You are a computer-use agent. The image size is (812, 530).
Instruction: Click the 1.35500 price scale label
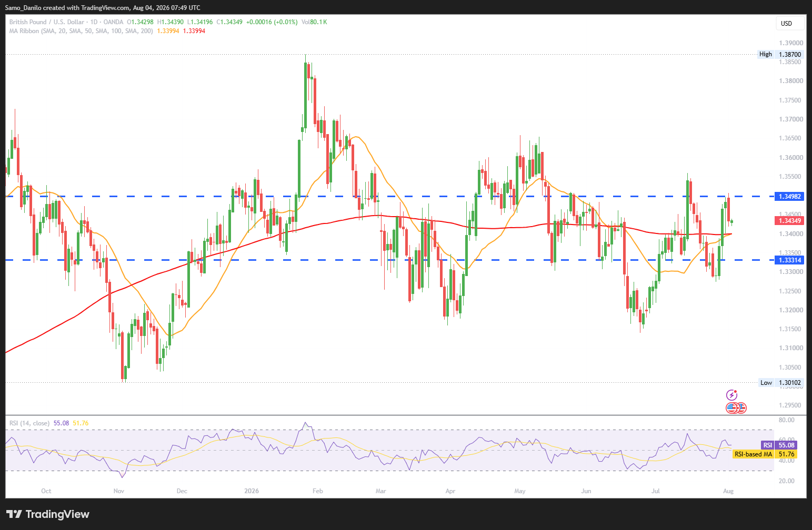[791, 177]
